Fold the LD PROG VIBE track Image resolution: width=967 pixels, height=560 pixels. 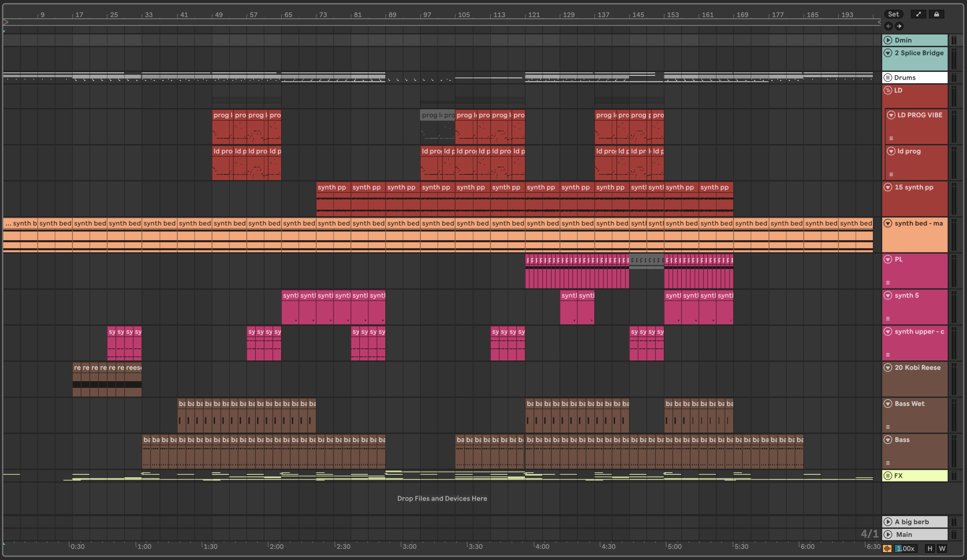pyautogui.click(x=891, y=115)
